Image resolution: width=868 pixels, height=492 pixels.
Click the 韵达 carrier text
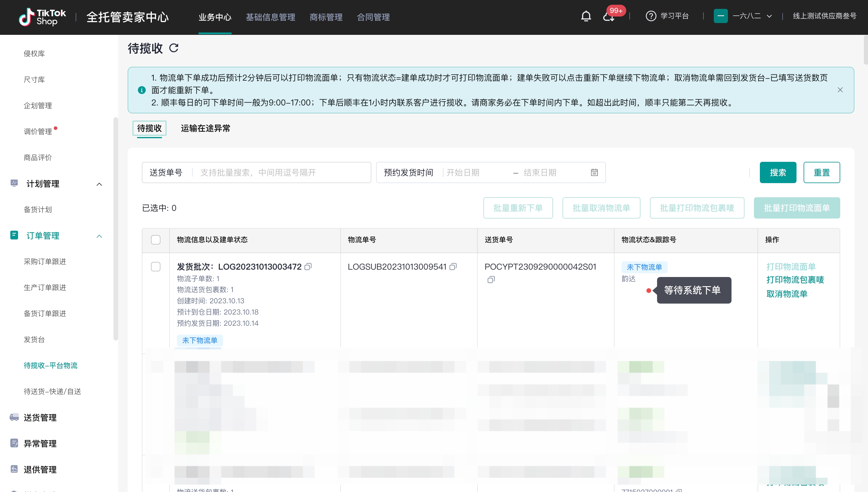[x=628, y=279]
